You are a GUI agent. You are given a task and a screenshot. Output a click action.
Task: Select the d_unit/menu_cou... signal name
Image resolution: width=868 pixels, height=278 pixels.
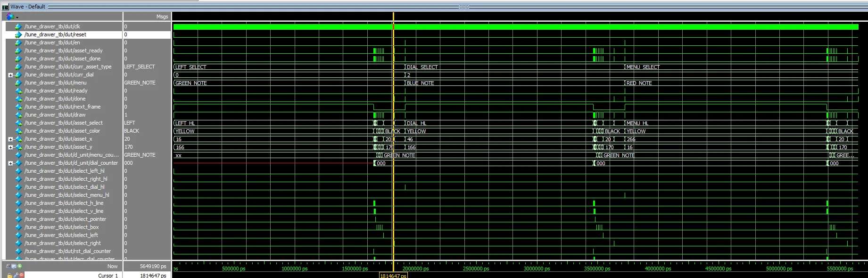click(72, 155)
